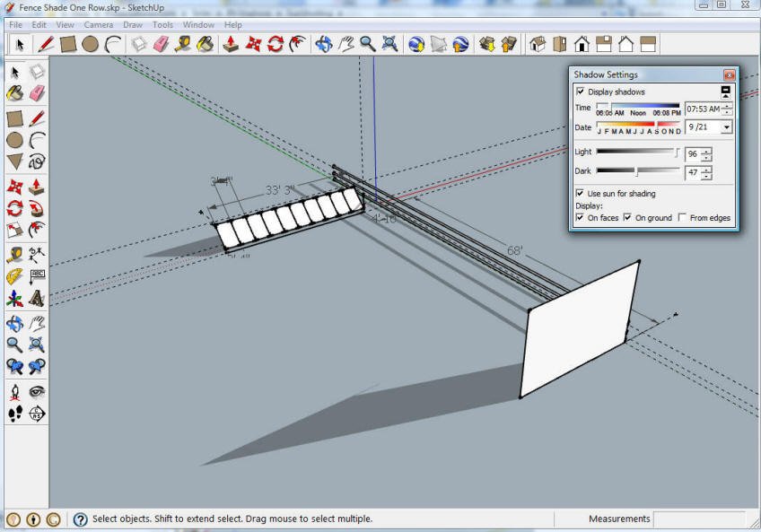Click the Measurements input box
The image size is (761, 532).
[698, 519]
